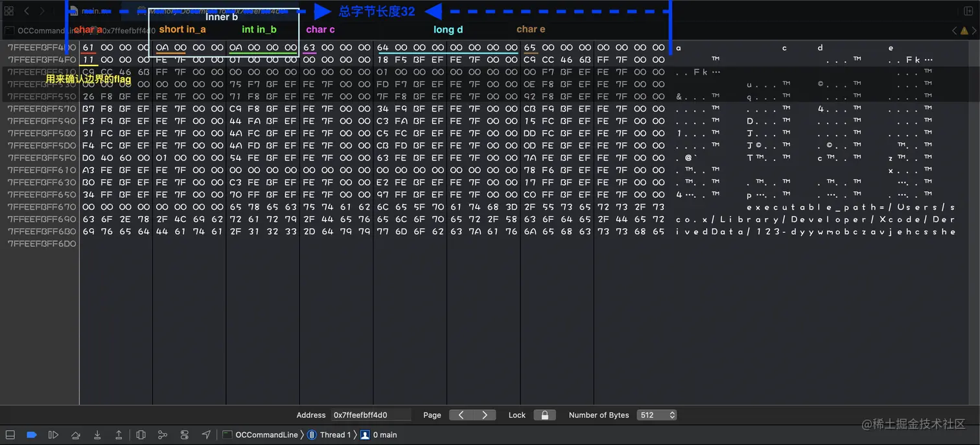Deactivate breakpoints using the blue breakpoint icon
Screen dimensions: 980x445
[31, 435]
